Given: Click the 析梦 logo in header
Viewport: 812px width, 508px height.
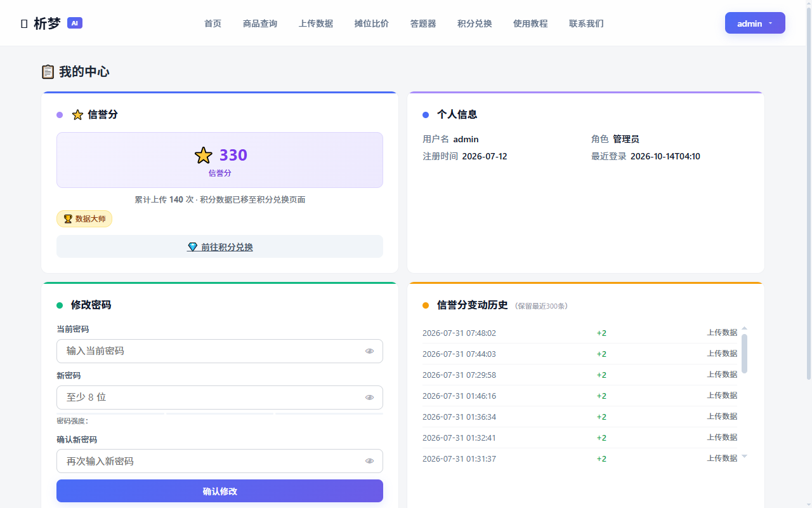Looking at the screenshot, I should [x=41, y=23].
